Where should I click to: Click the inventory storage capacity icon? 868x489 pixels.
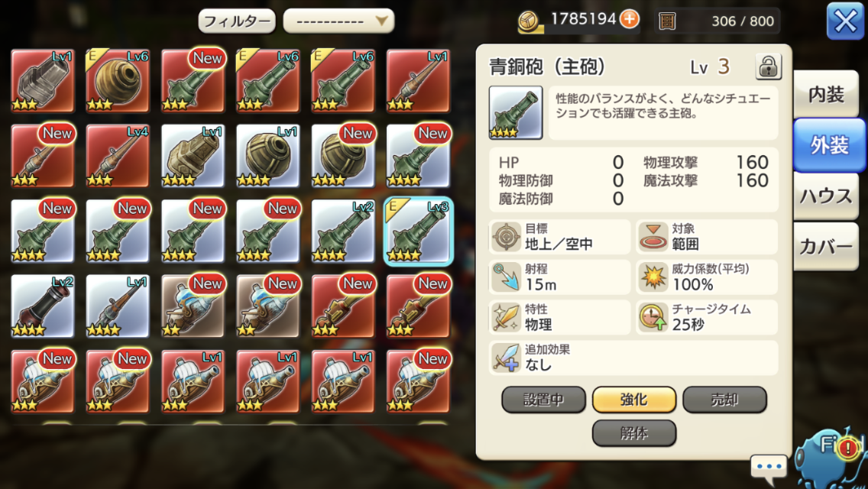(667, 21)
